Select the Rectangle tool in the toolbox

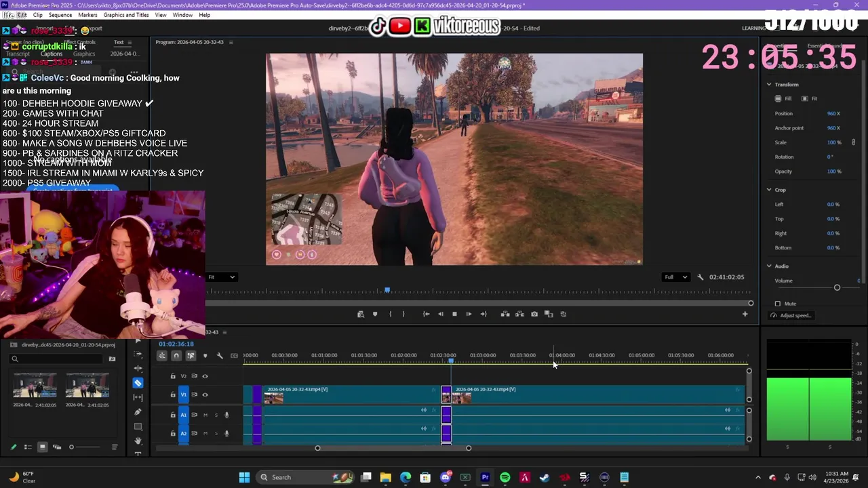coord(138,427)
